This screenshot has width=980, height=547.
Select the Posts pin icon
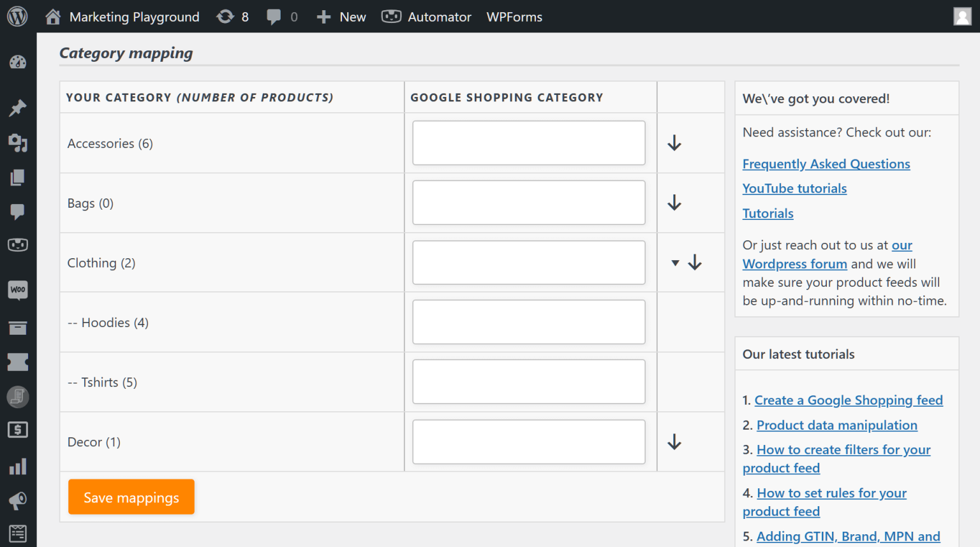(x=18, y=108)
